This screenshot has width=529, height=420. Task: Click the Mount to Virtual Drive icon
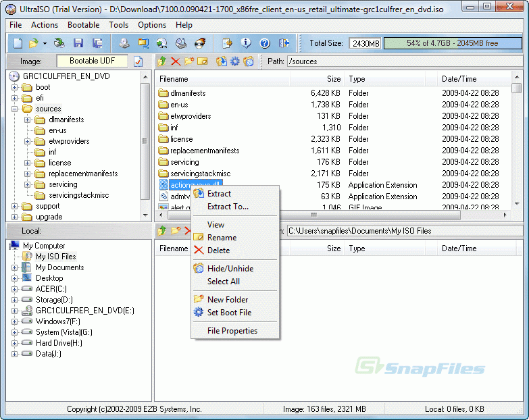tap(181, 43)
